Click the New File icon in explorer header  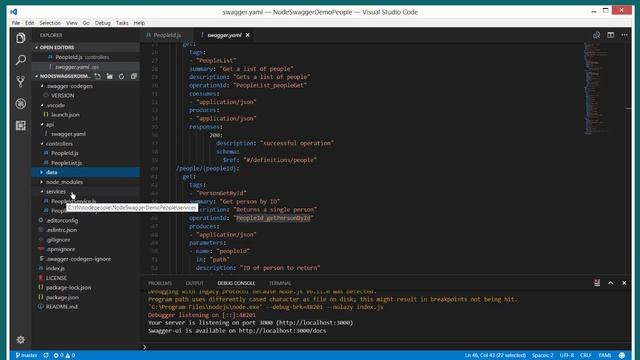click(97, 76)
